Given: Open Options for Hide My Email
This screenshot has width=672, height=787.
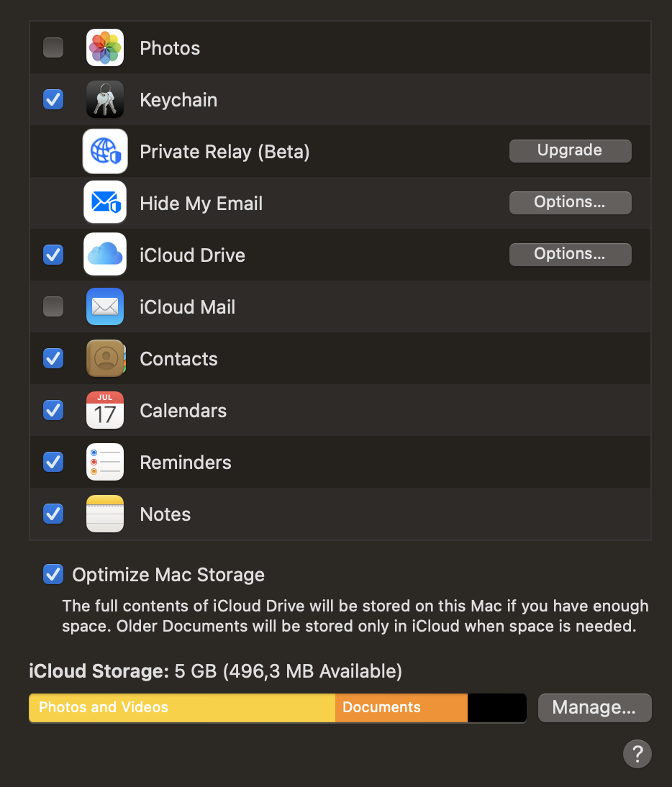Looking at the screenshot, I should point(570,202).
